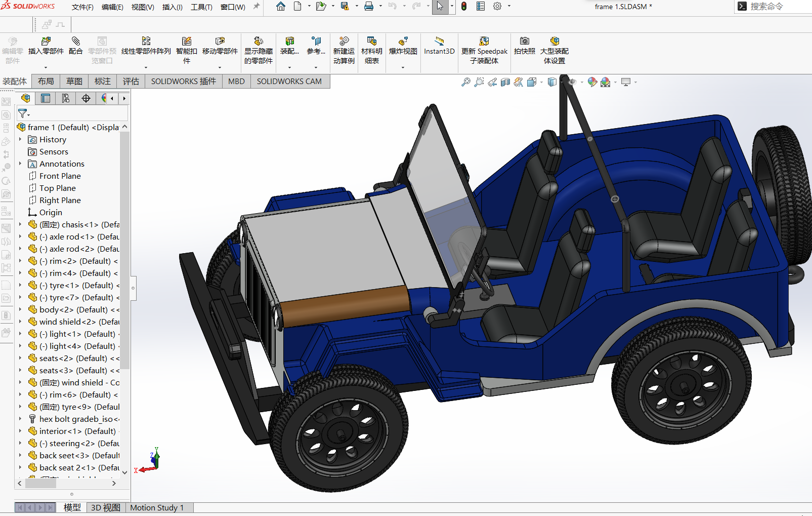Open the 装配 (Assembly Features) tool
Screen dimensions: 812x516
(289, 46)
